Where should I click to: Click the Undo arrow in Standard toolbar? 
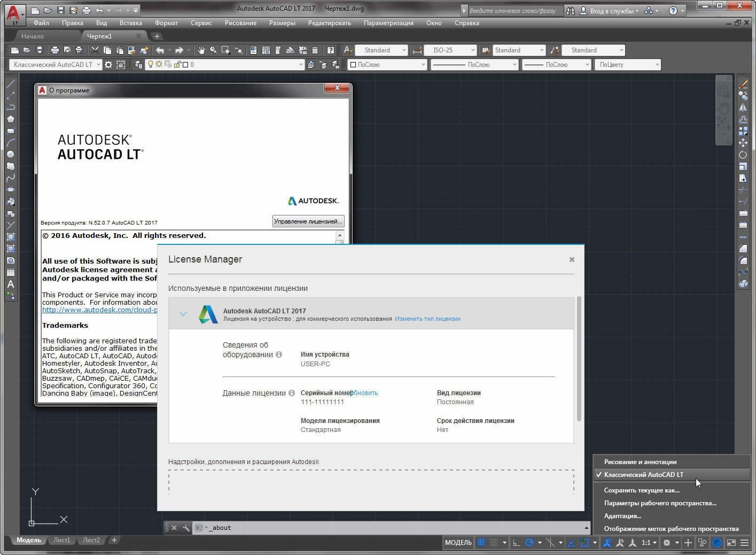(x=160, y=50)
